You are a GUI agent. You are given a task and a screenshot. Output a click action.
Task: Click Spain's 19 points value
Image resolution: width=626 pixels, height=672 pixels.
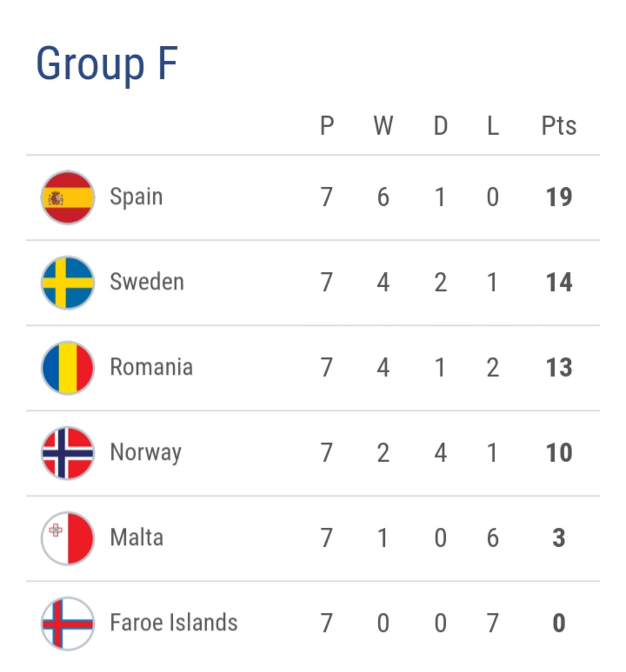click(559, 198)
